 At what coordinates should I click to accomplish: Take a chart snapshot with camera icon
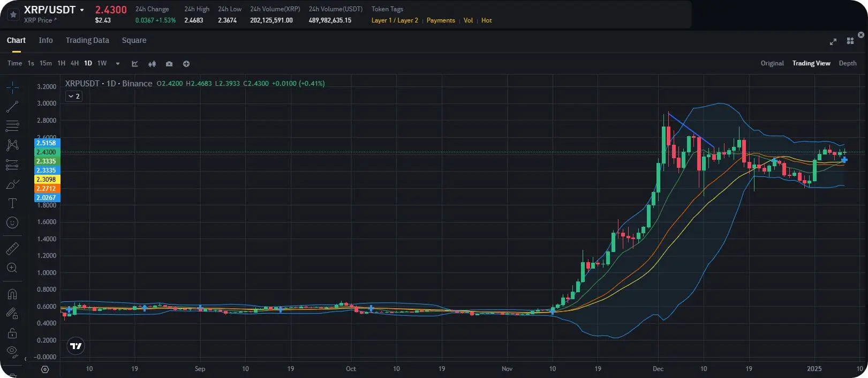pos(169,64)
